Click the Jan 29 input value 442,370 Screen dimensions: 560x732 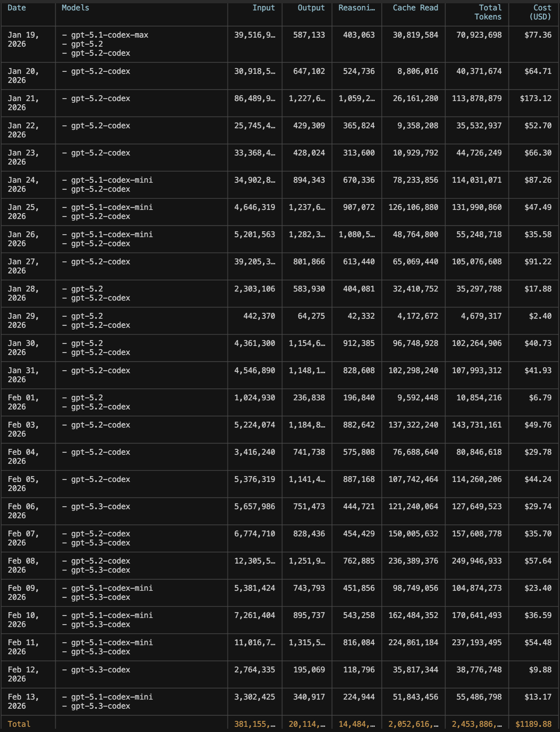259,316
